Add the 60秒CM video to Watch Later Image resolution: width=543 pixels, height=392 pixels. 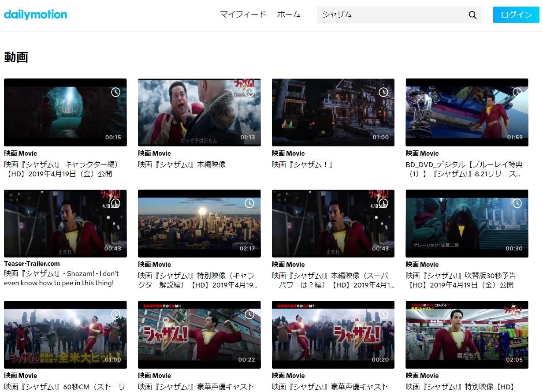(115, 314)
